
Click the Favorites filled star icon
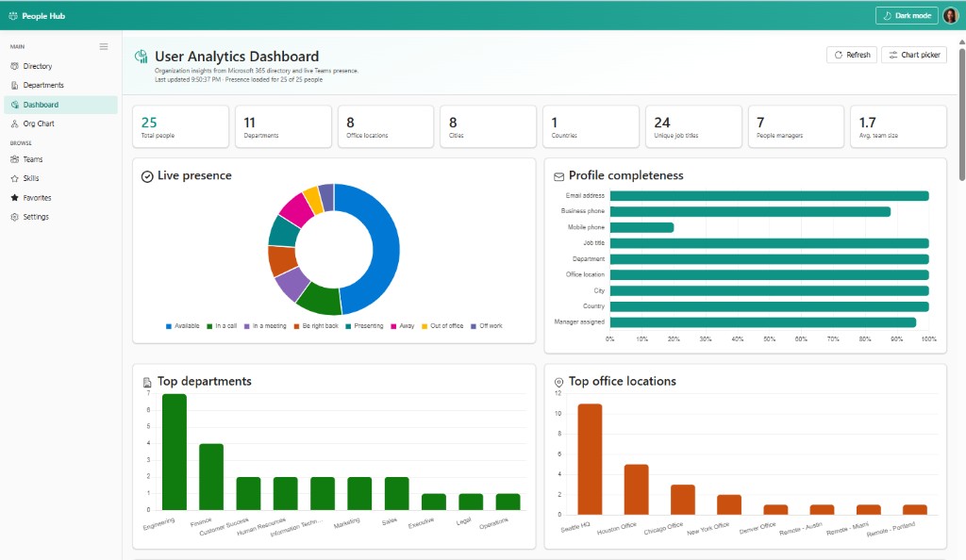[x=15, y=198]
